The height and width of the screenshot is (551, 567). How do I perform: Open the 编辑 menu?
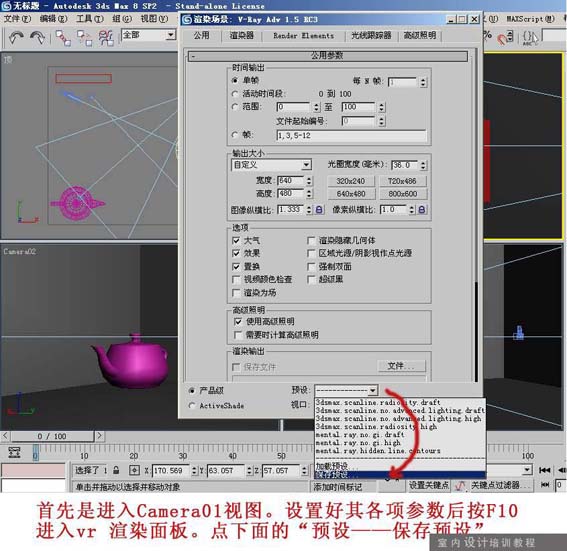[53, 18]
